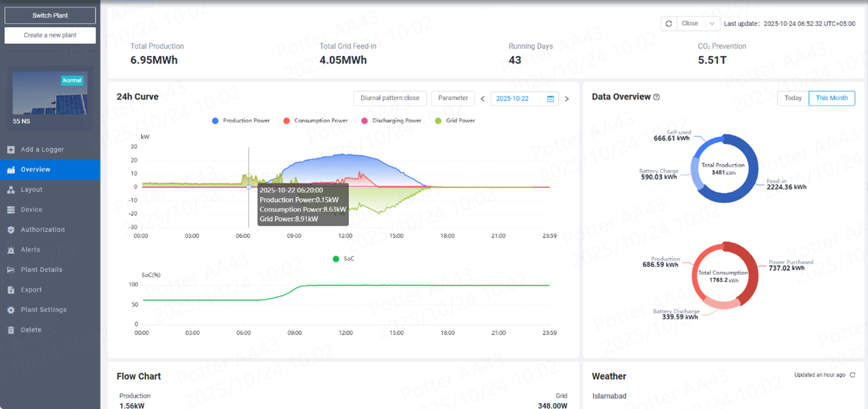Open the Data Overview help icon

(657, 97)
